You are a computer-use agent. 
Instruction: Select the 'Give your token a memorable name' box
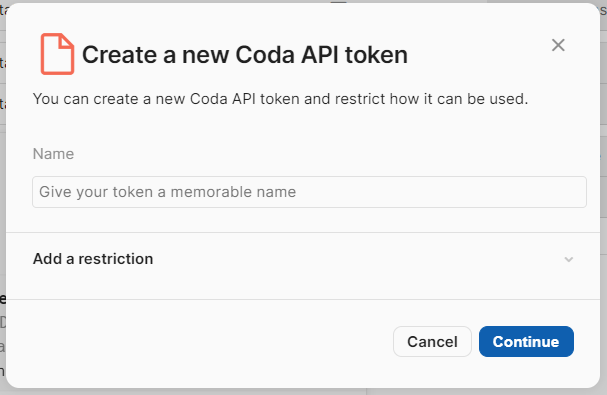309,192
